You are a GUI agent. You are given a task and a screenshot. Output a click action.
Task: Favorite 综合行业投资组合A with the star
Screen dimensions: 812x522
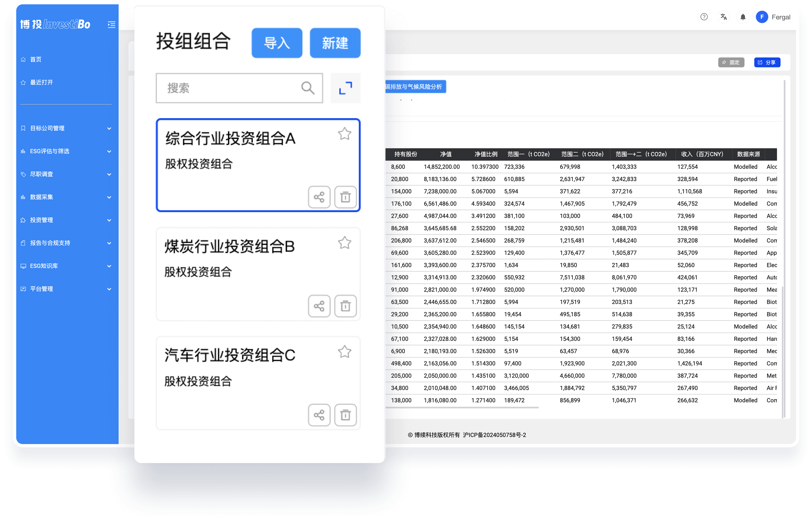344,134
